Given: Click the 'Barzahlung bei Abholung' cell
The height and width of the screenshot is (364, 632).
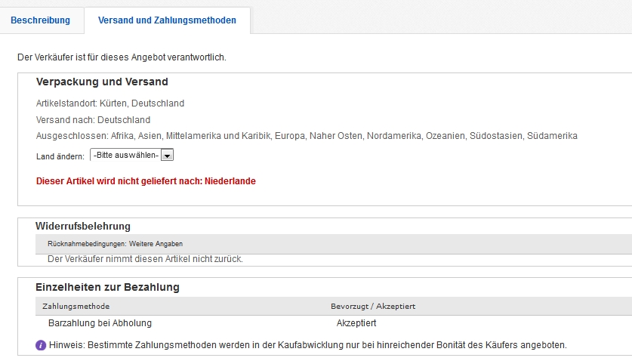Looking at the screenshot, I should (x=100, y=323).
